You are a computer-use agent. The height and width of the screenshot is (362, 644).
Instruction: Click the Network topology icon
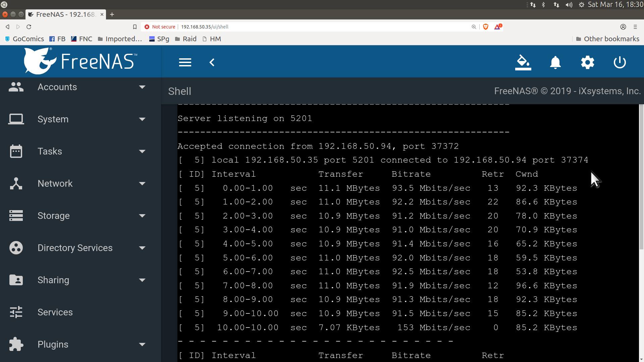coord(16,183)
